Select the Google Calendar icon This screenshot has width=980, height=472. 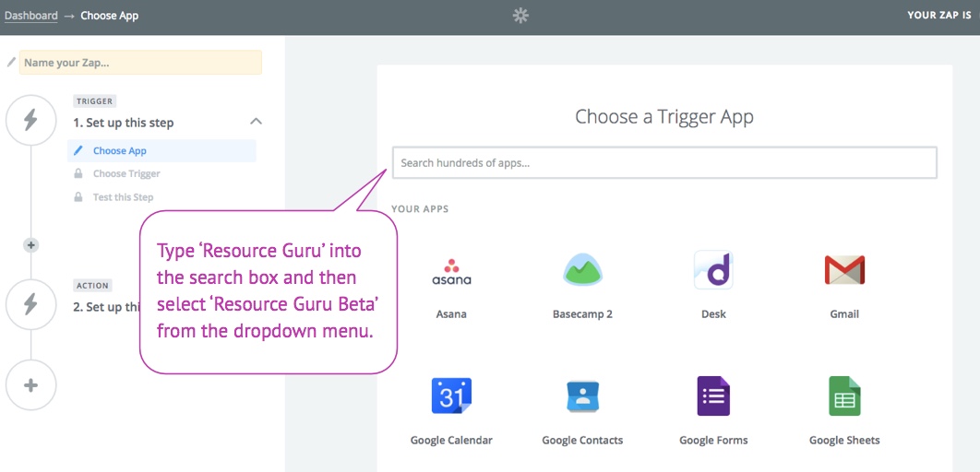(451, 395)
